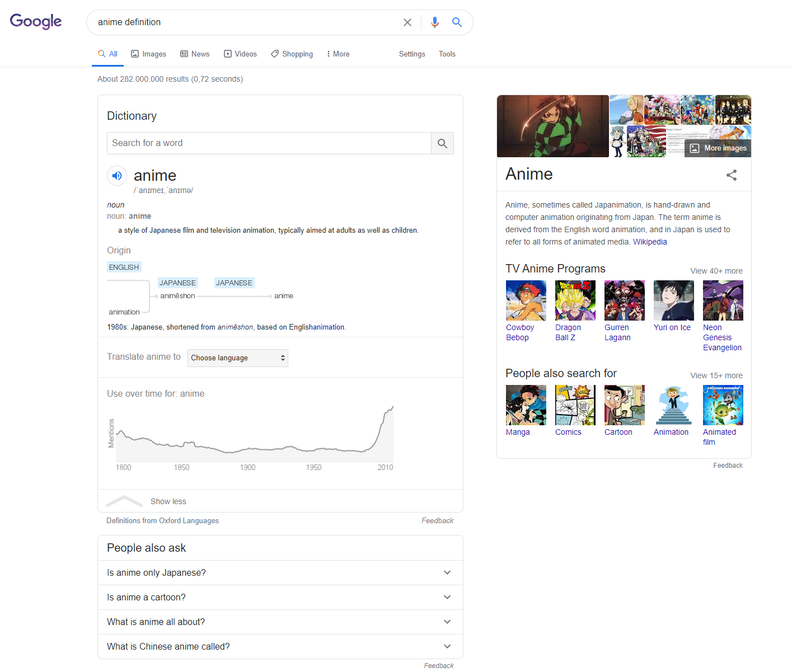Open More images in the panel

click(719, 148)
